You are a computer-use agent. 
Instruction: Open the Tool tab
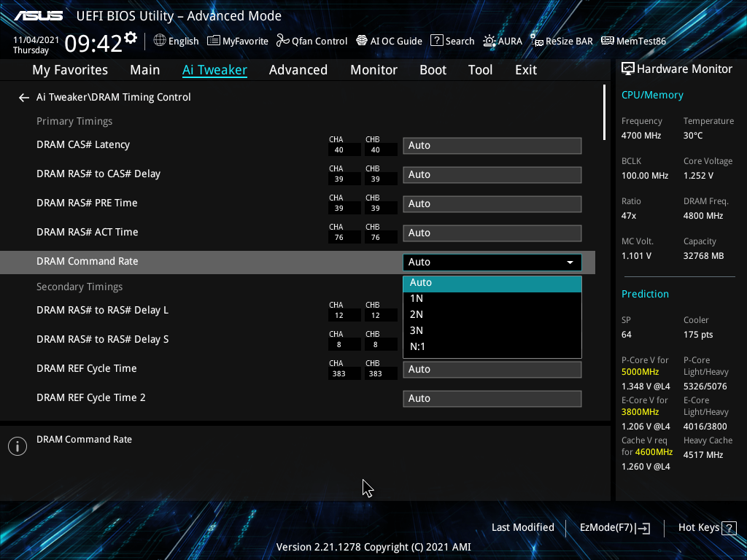click(x=480, y=70)
